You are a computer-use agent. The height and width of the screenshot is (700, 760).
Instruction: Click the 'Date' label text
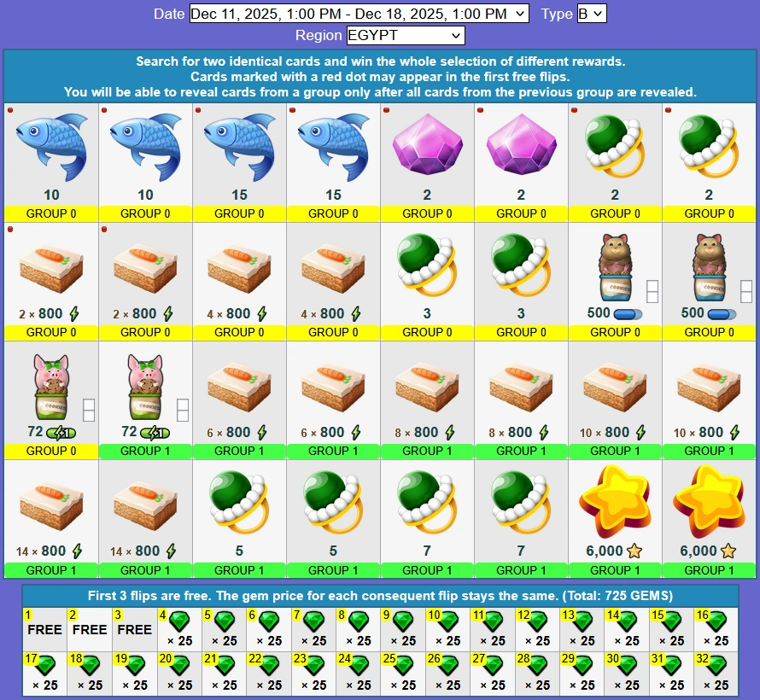[x=169, y=14]
